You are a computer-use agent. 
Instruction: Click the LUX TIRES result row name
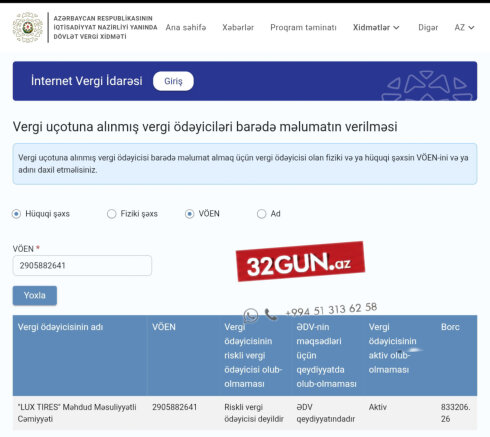77,413
